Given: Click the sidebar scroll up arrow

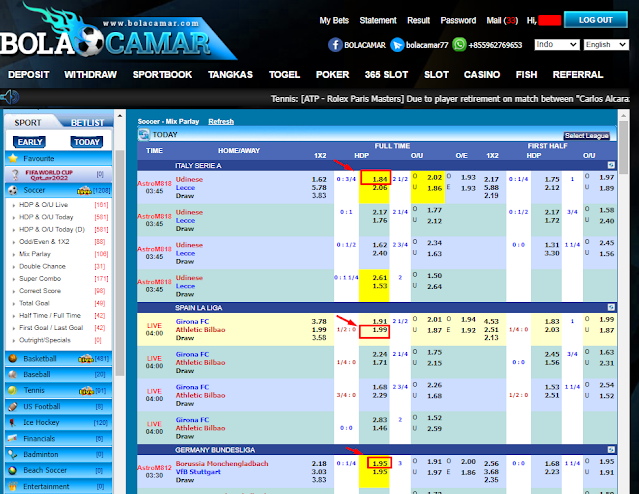Looking at the screenshot, I should click(120, 116).
